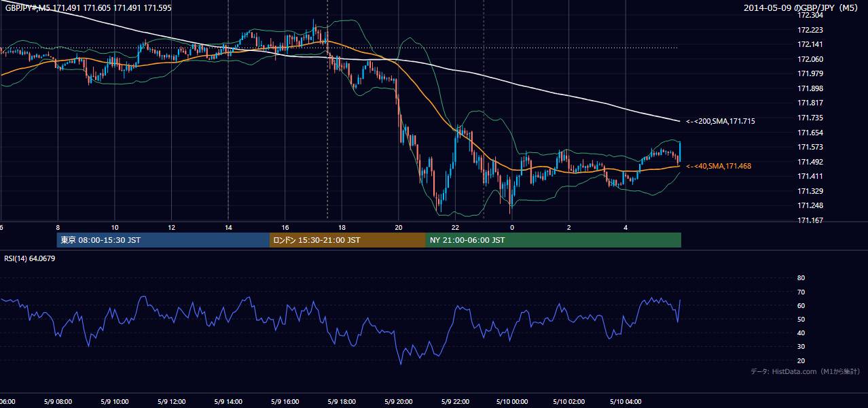Click price axis value 171.817
Screen dimensions: 868x408
tap(810, 103)
